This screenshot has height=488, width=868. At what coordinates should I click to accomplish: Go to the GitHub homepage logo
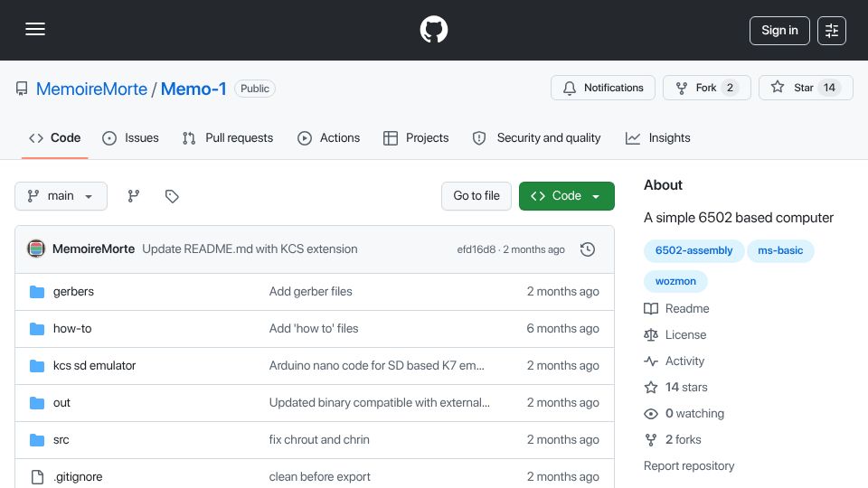[433, 29]
